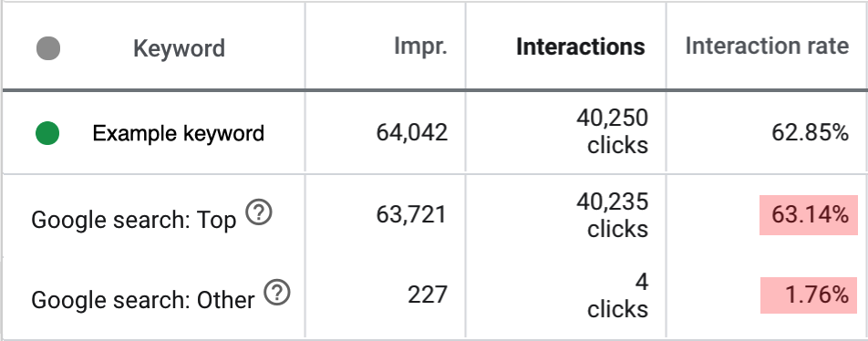Click the Google search: Other segment label

tap(143, 300)
